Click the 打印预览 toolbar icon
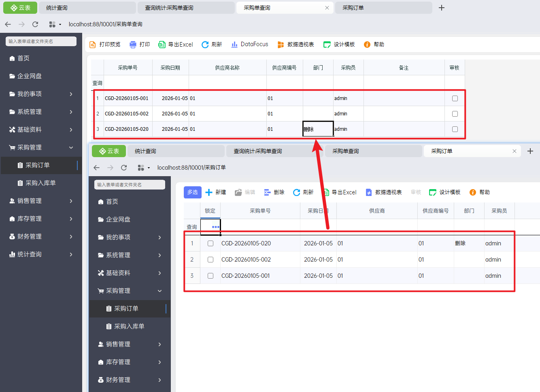This screenshot has height=392, width=540. 93,45
